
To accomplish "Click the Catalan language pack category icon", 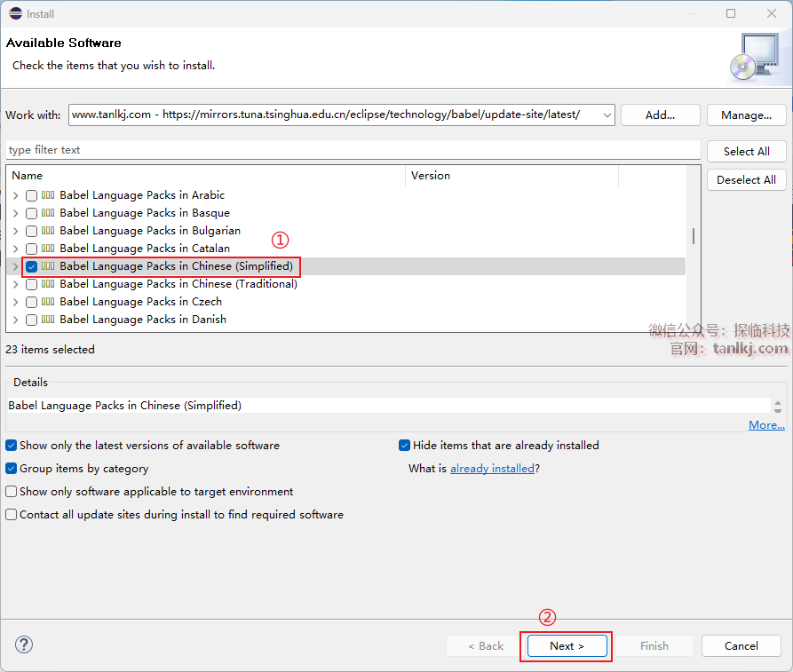I will click(48, 249).
